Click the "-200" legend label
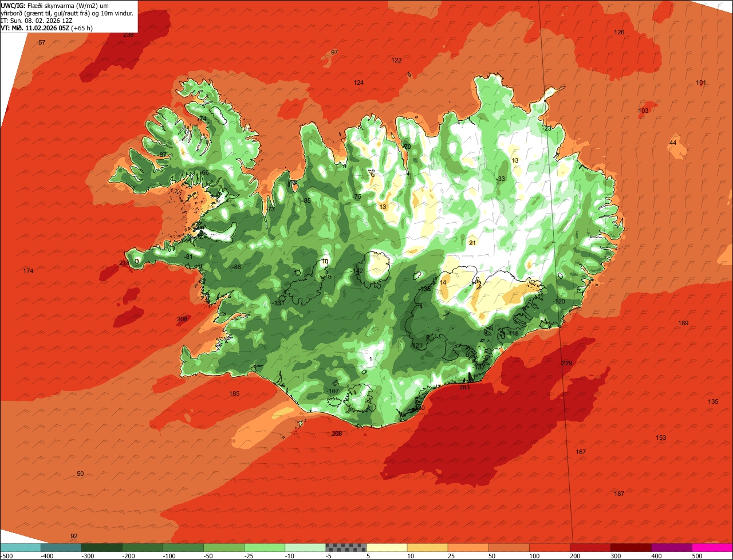Image resolution: width=733 pixels, height=560 pixels. pos(128,556)
